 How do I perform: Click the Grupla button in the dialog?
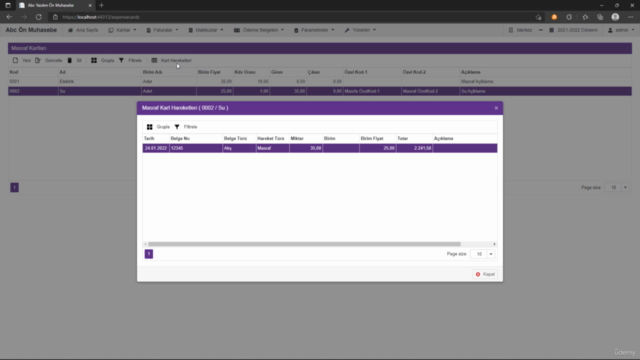pyautogui.click(x=158, y=127)
